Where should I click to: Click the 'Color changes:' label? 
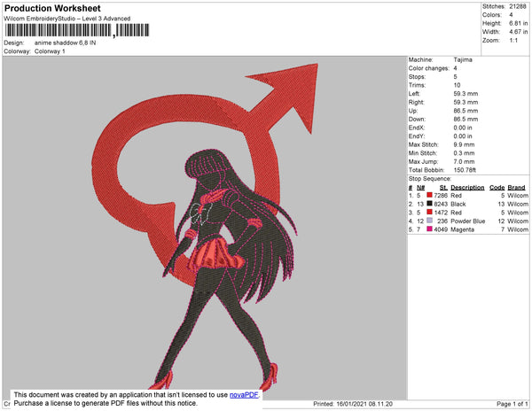(x=429, y=68)
